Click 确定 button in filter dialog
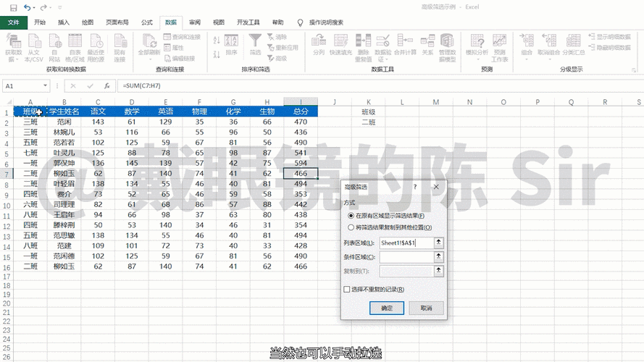The image size is (644, 362). pyautogui.click(x=387, y=308)
